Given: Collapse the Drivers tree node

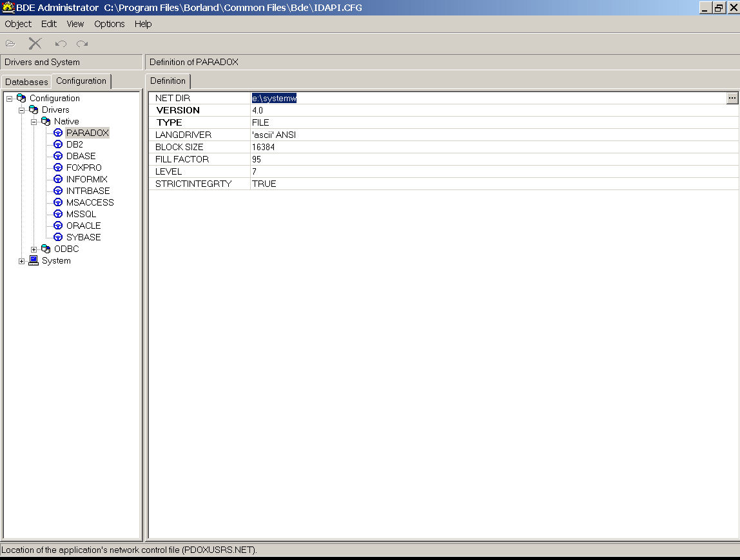Looking at the screenshot, I should pyautogui.click(x=22, y=110).
